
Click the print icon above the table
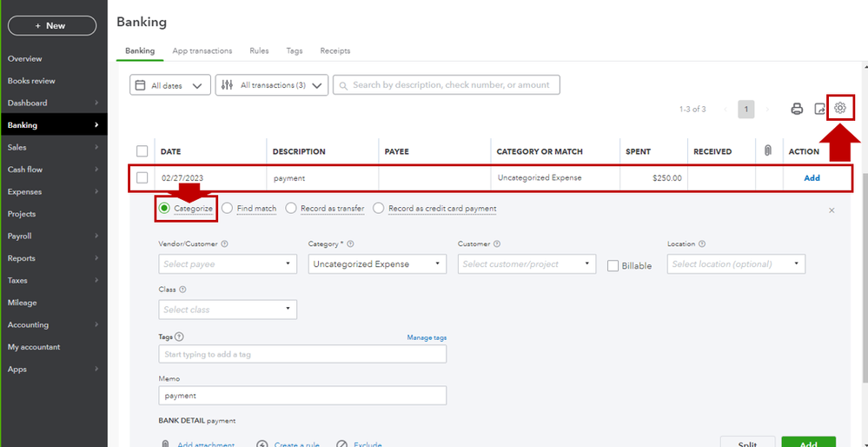(x=797, y=109)
